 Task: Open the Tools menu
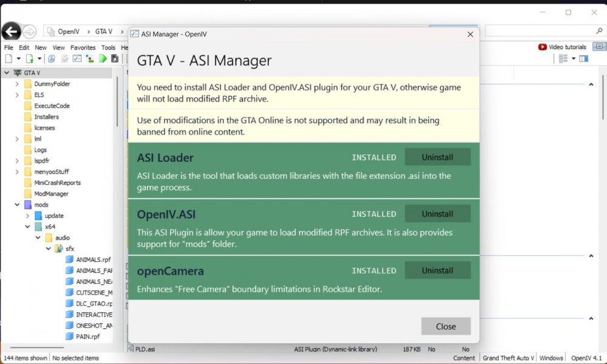click(x=109, y=47)
